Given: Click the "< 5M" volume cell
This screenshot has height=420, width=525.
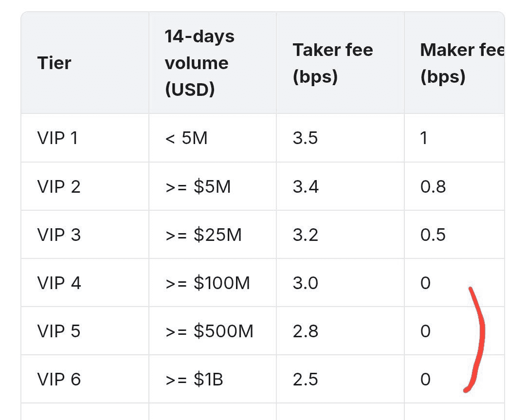Looking at the screenshot, I should click(x=186, y=138).
